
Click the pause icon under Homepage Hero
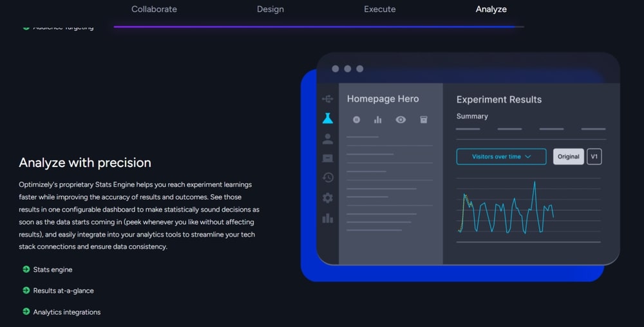[x=356, y=120]
